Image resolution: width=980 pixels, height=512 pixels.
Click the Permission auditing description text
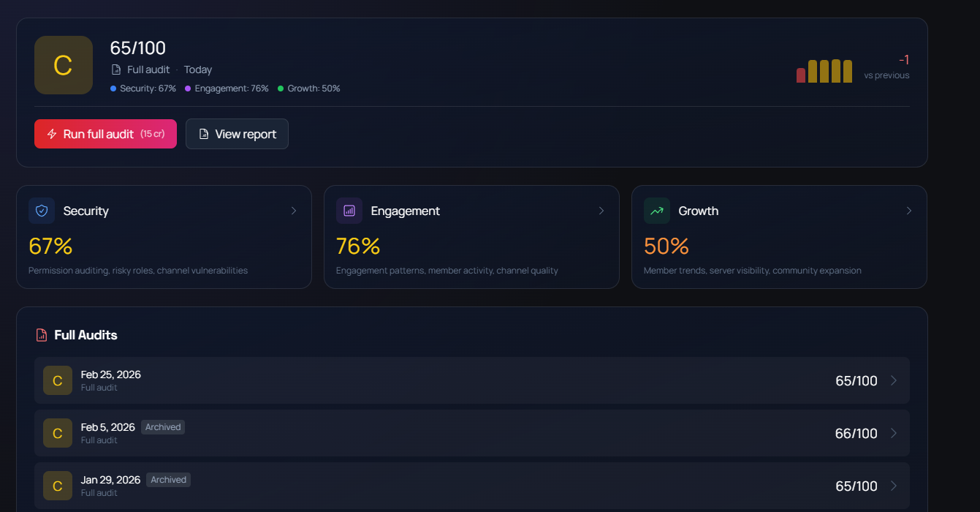[138, 271]
